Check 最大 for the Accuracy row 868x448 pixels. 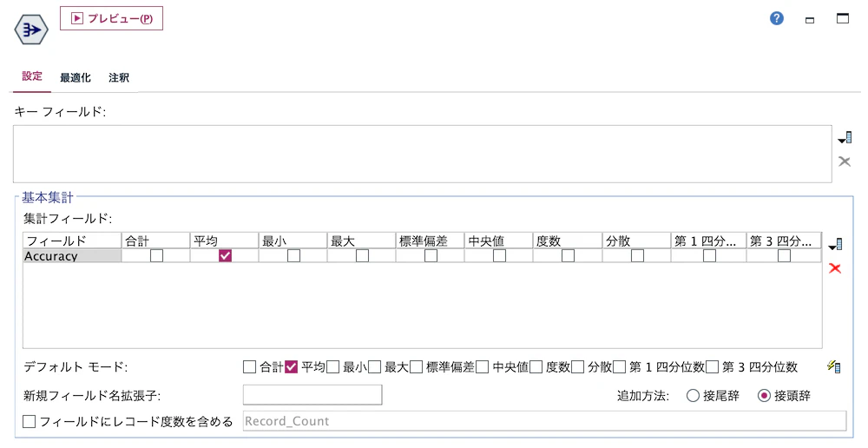[x=363, y=256]
